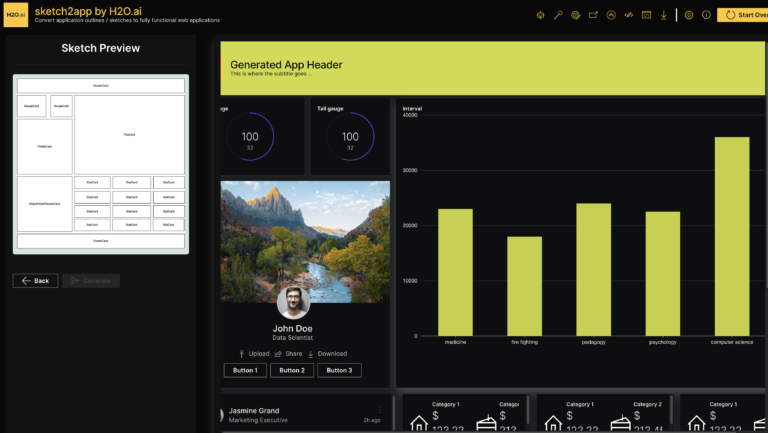Click Button 3 on profile card
Screen dimensions: 768x433
click(339, 370)
